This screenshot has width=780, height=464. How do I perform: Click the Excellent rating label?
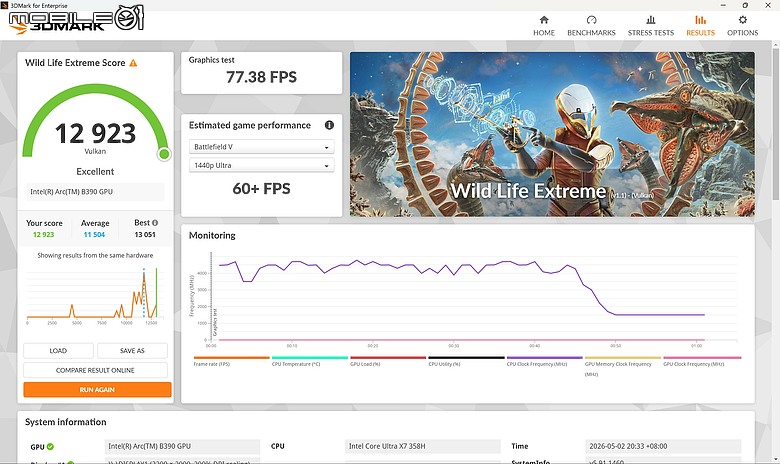(95, 172)
